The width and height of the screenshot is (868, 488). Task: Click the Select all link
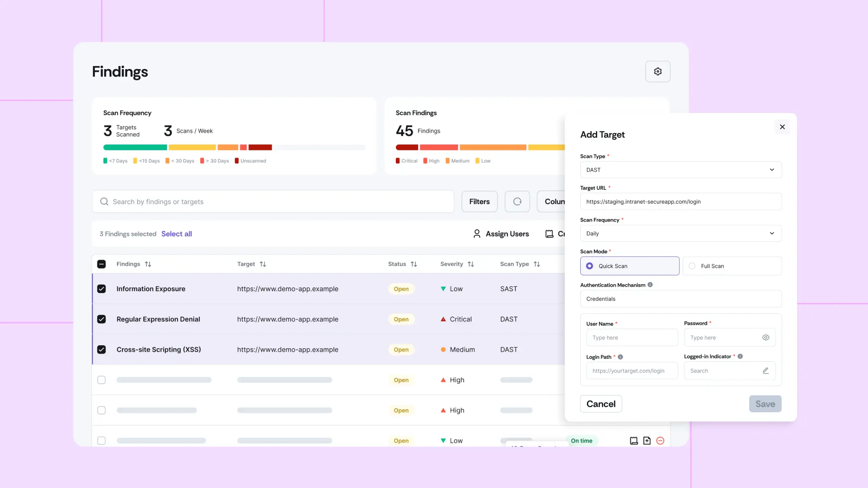(176, 234)
